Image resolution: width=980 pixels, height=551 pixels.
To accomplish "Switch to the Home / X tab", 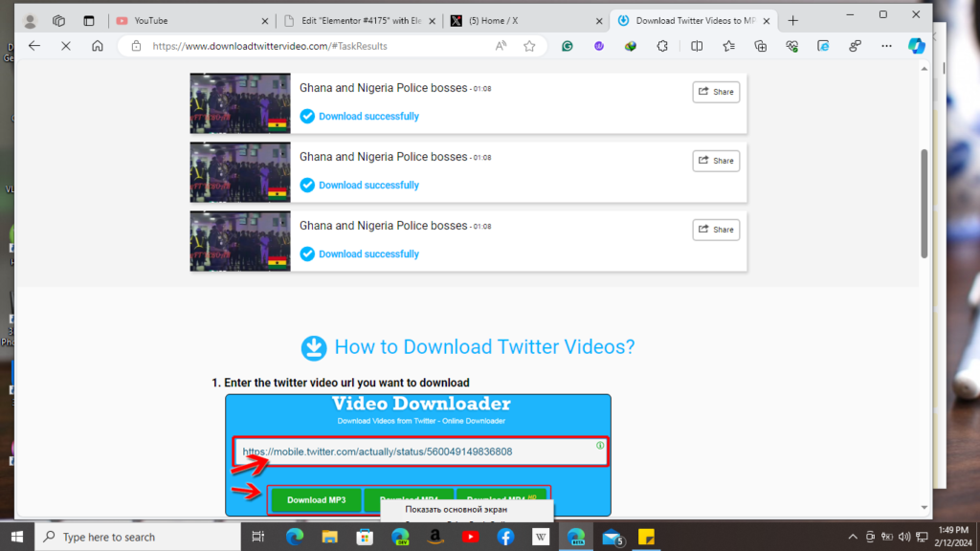I will coord(526,20).
